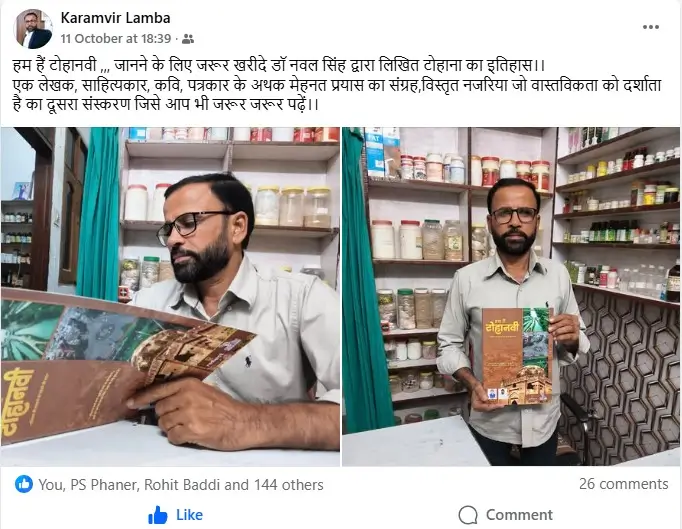This screenshot has height=529, width=682.
Task: Click the thumbs-up Like icon
Action: coord(157,515)
